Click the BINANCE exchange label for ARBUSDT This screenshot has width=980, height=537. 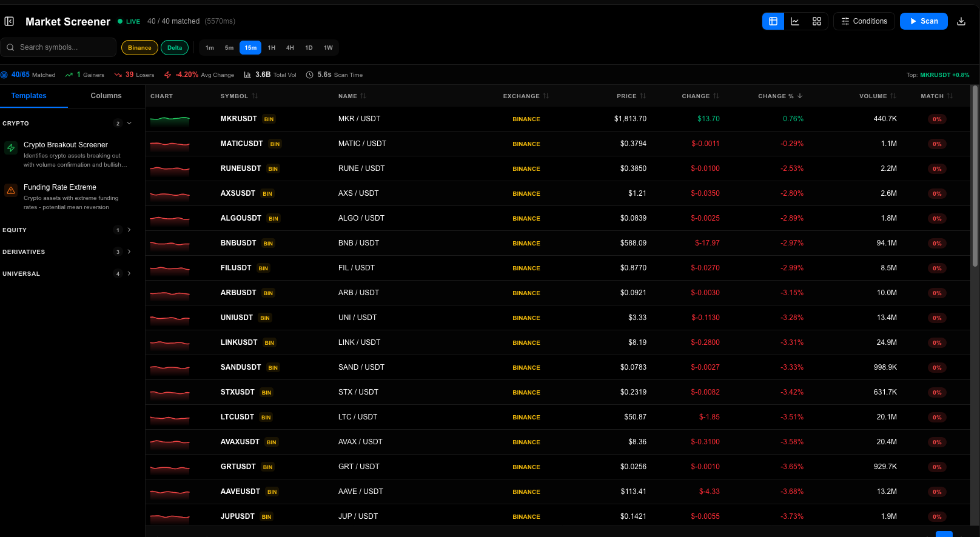click(x=526, y=293)
